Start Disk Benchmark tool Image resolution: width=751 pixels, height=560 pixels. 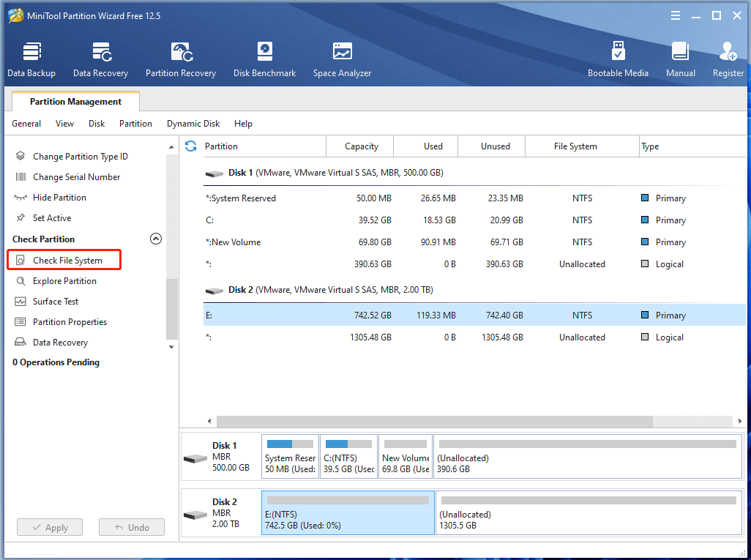click(264, 60)
